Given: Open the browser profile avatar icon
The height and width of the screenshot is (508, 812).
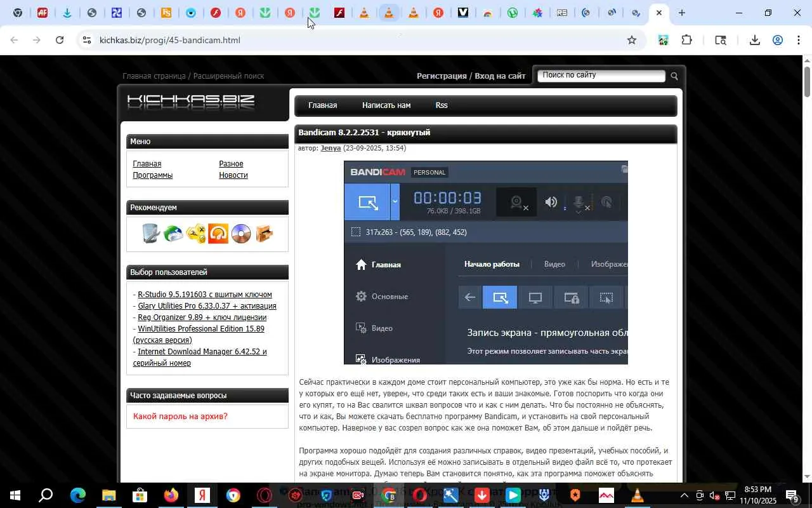Looking at the screenshot, I should pyautogui.click(x=778, y=40).
